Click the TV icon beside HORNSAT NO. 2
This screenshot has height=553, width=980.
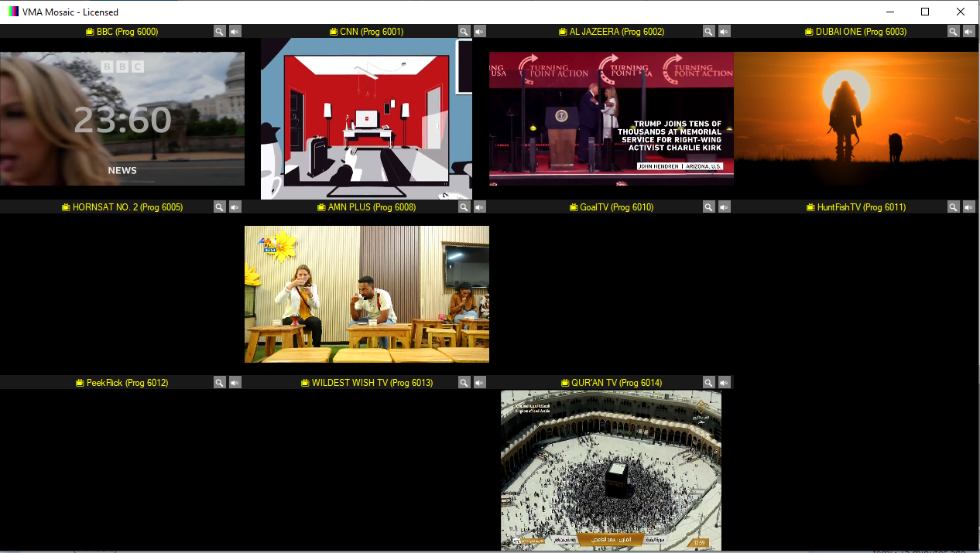click(66, 207)
